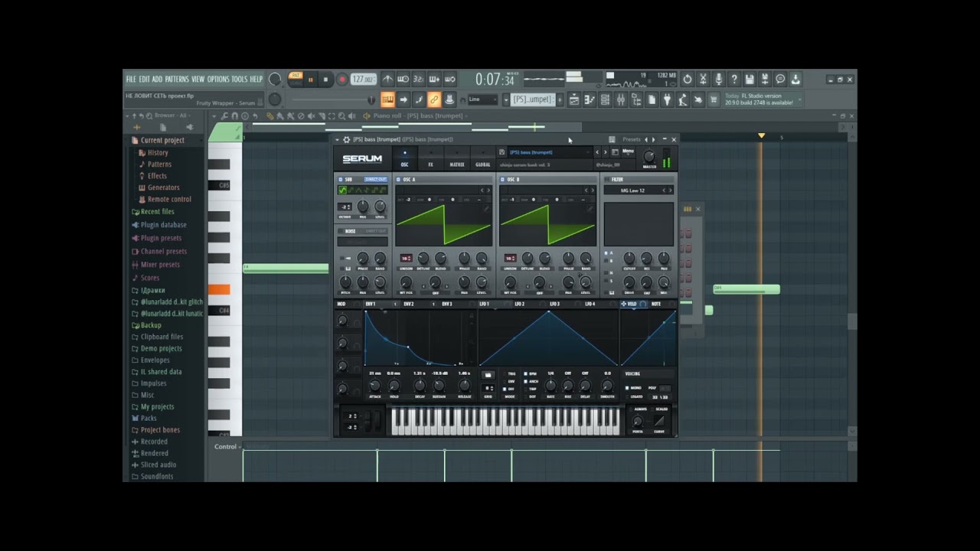980x551 pixels.
Task: Click the tempo field showing 127
Action: (363, 80)
